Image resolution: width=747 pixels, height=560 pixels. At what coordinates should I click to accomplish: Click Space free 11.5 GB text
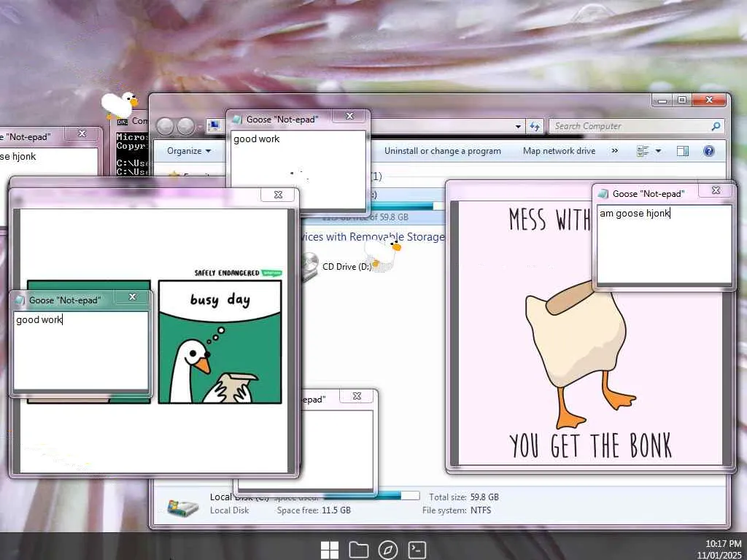[314, 510]
